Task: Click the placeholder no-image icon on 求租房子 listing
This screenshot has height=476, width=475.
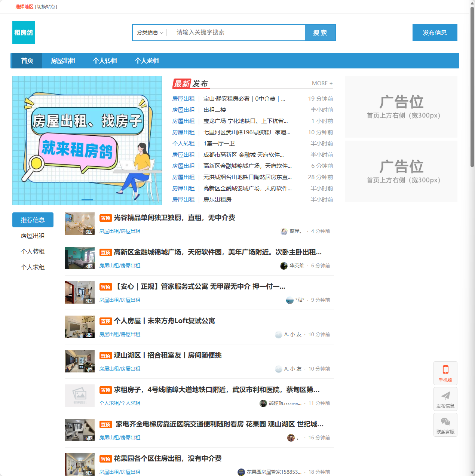Action: (x=80, y=395)
